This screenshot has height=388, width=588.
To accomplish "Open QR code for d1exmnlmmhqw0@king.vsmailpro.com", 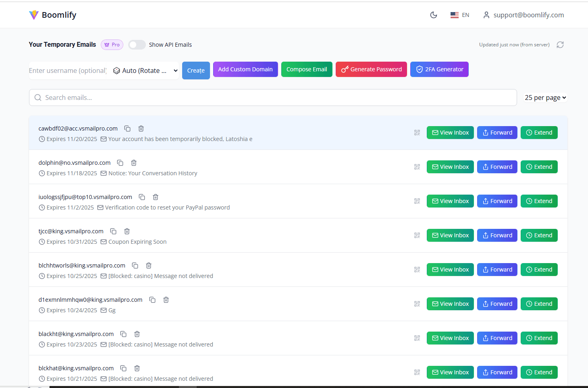I will [x=417, y=304].
